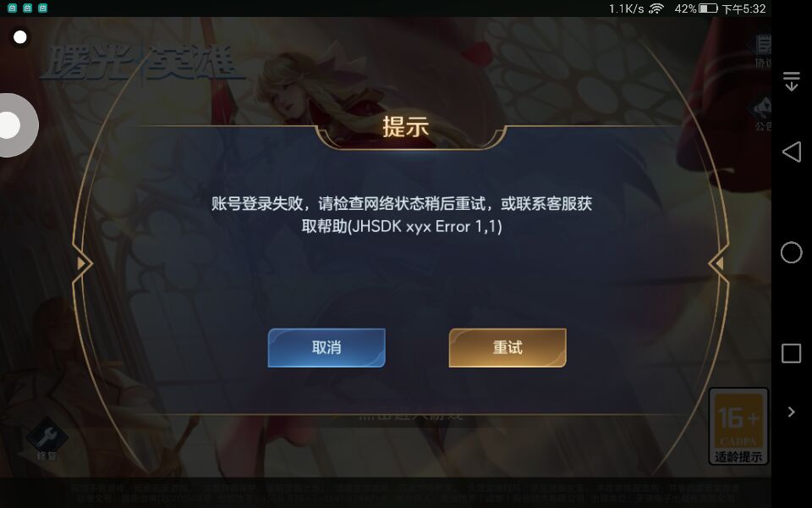Pull down notifications via the down-arrow icon

click(792, 81)
